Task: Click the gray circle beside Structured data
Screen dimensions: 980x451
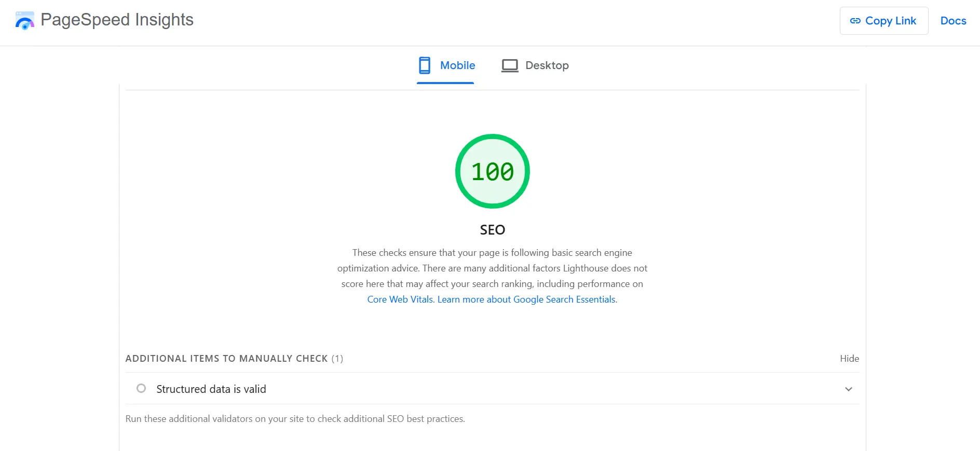Action: [x=141, y=389]
